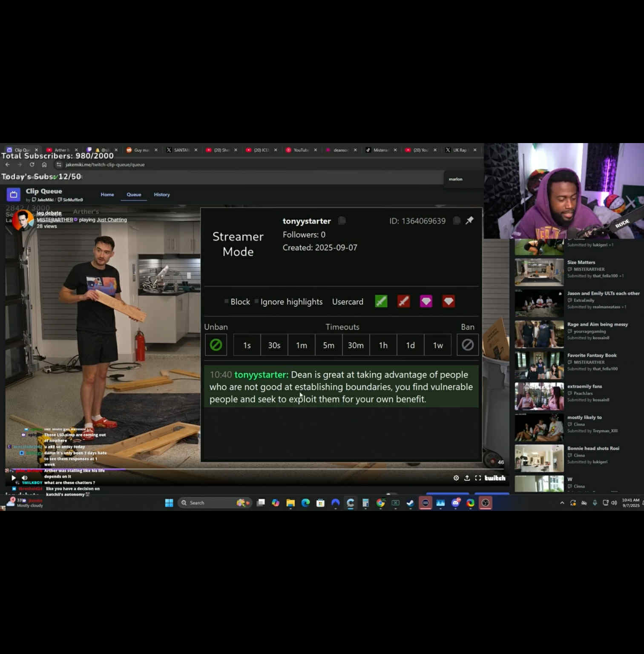Click the red diamond unVIP icon

(448, 301)
